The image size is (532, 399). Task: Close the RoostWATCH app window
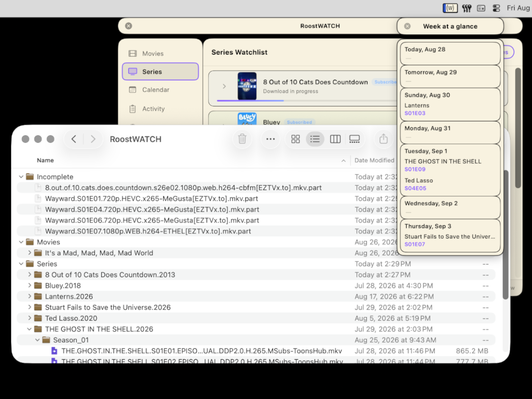tap(129, 26)
